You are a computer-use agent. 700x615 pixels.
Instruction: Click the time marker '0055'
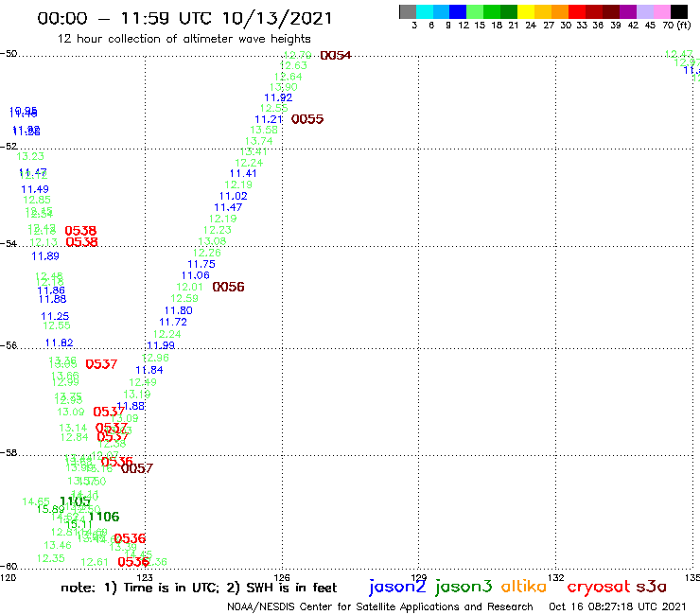307,119
